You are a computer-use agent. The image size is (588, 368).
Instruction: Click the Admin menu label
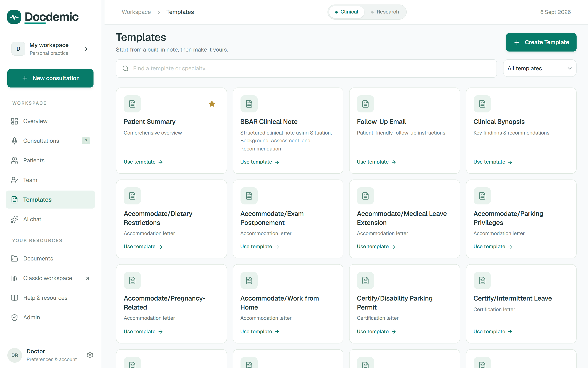click(32, 317)
